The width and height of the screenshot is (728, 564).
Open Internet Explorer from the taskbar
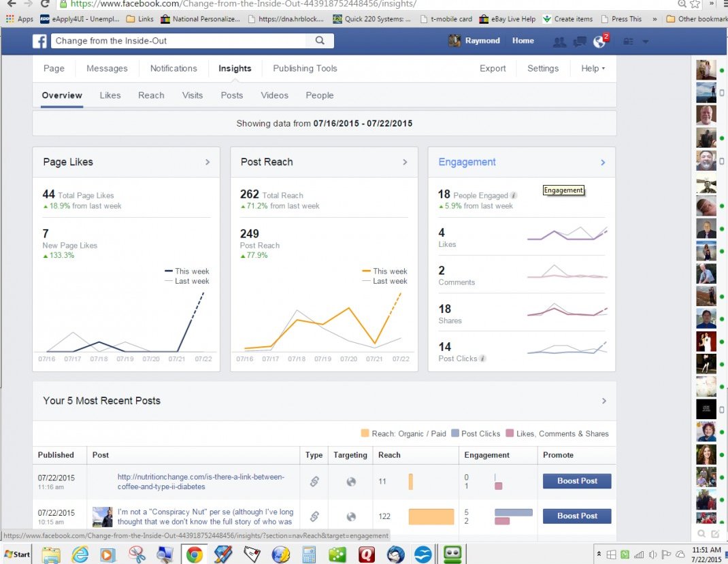[80, 554]
